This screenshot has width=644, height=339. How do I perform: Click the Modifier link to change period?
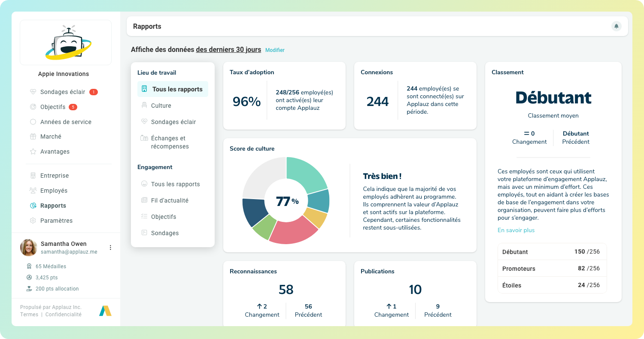(x=275, y=50)
